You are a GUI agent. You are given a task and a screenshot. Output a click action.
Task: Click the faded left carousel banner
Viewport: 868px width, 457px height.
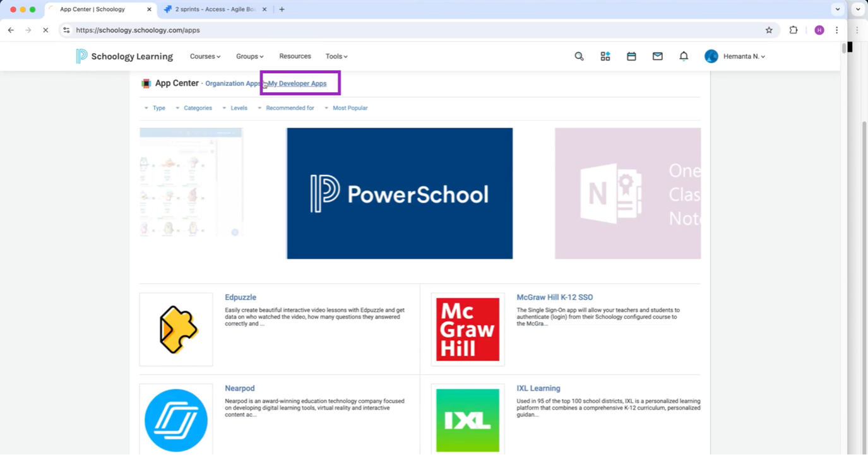(x=191, y=183)
